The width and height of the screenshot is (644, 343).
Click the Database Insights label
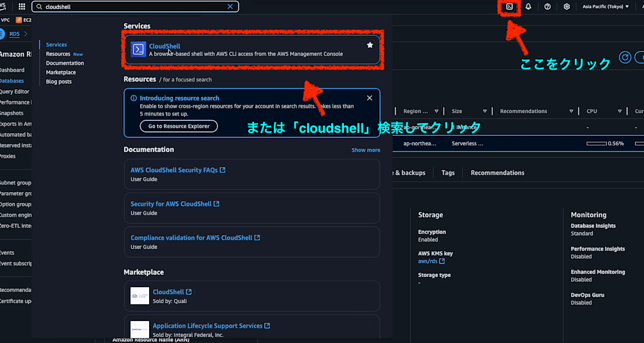(x=593, y=226)
